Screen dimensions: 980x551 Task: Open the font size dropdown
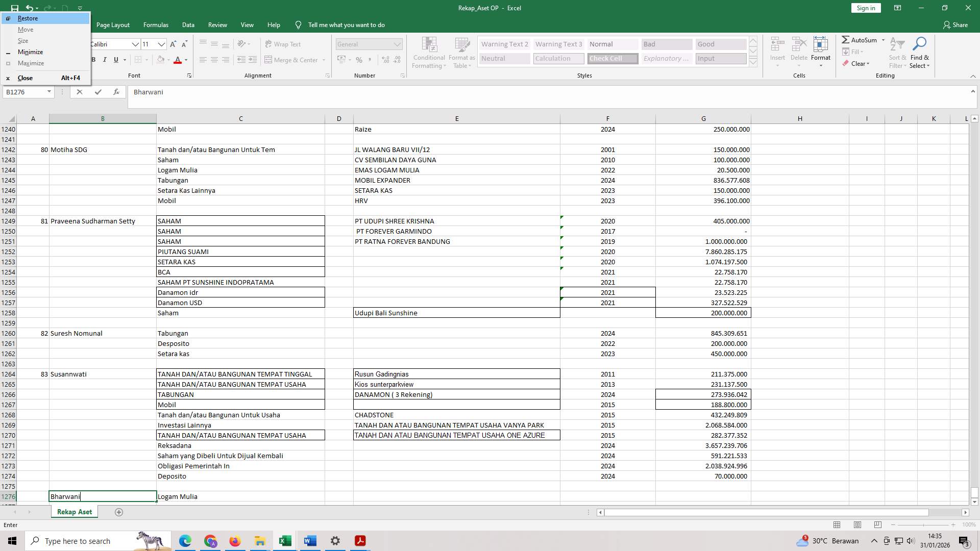coord(161,44)
